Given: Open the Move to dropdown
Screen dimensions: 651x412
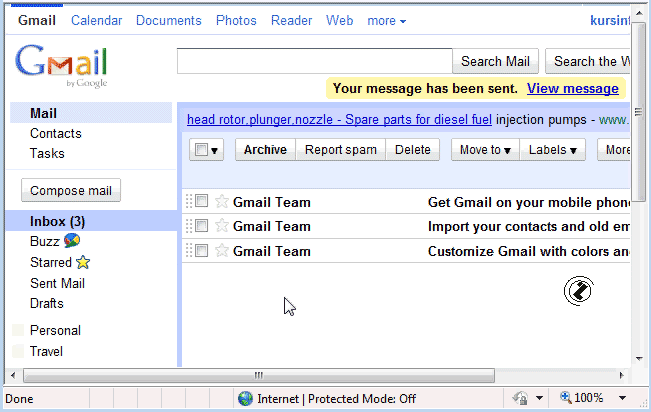Looking at the screenshot, I should click(x=485, y=150).
